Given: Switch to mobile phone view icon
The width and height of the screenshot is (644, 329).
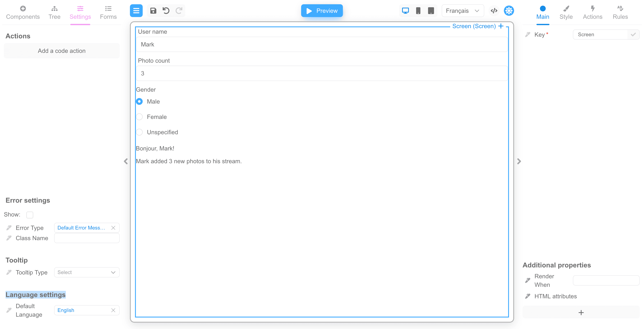Looking at the screenshot, I should click(418, 11).
